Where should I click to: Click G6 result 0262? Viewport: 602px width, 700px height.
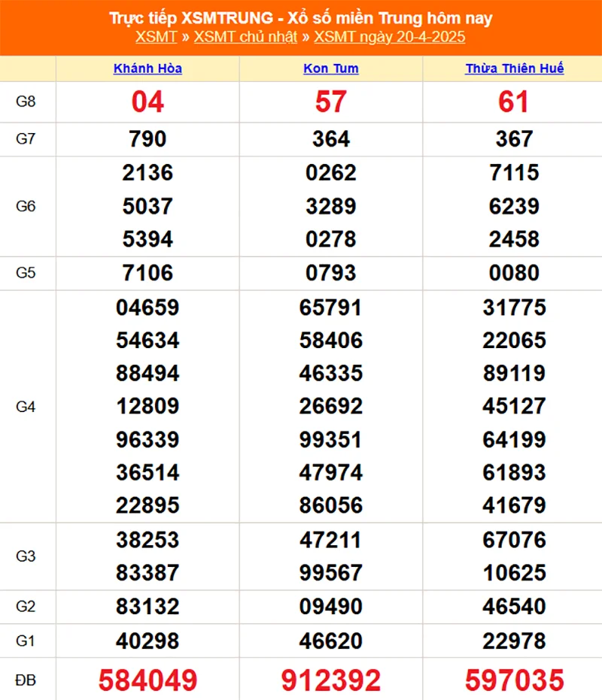[330, 173]
